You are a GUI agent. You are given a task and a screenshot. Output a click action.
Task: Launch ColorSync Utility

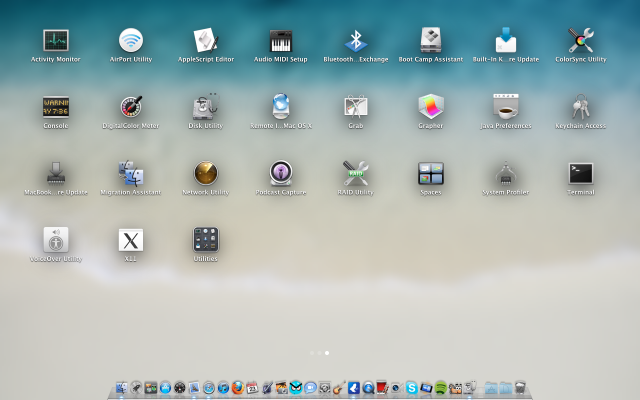[581, 40]
